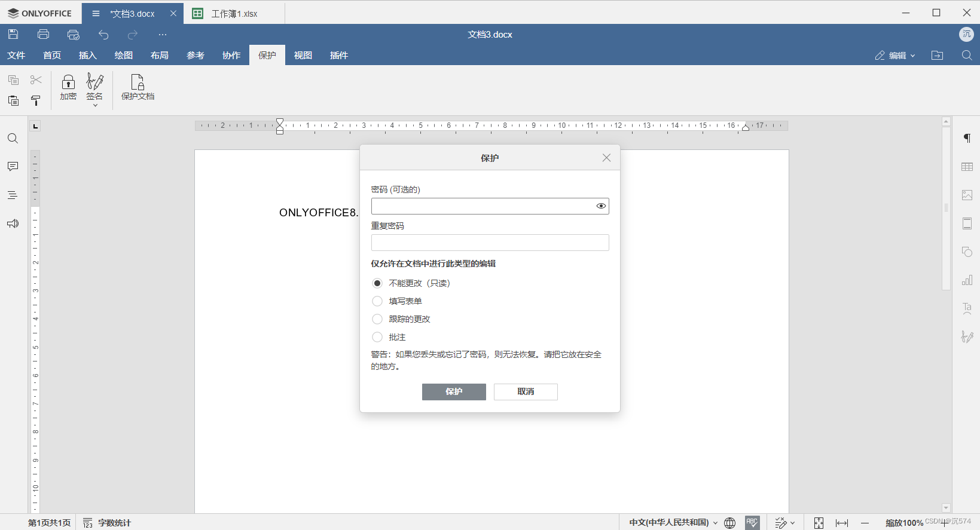Open Text Art settings icon
Viewport: 980px width, 530px height.
tap(967, 308)
